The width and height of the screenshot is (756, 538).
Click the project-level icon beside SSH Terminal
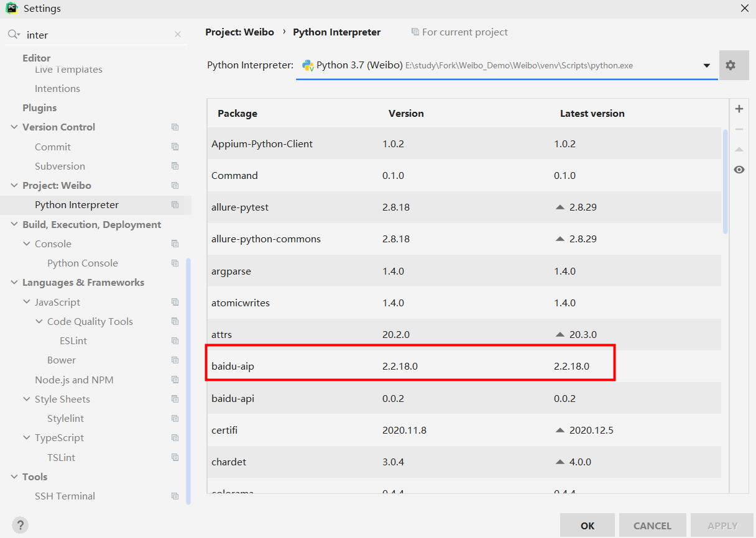175,496
